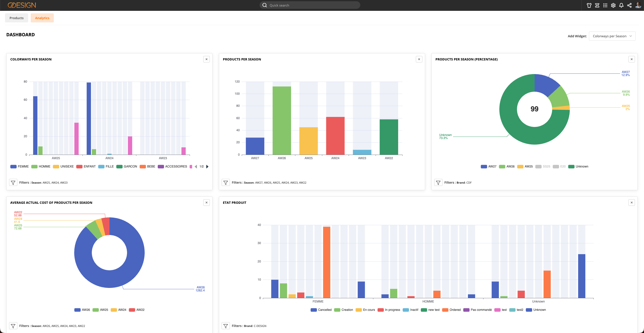Go to next legend page arrow
The height and width of the screenshot is (333, 644).
point(207,166)
